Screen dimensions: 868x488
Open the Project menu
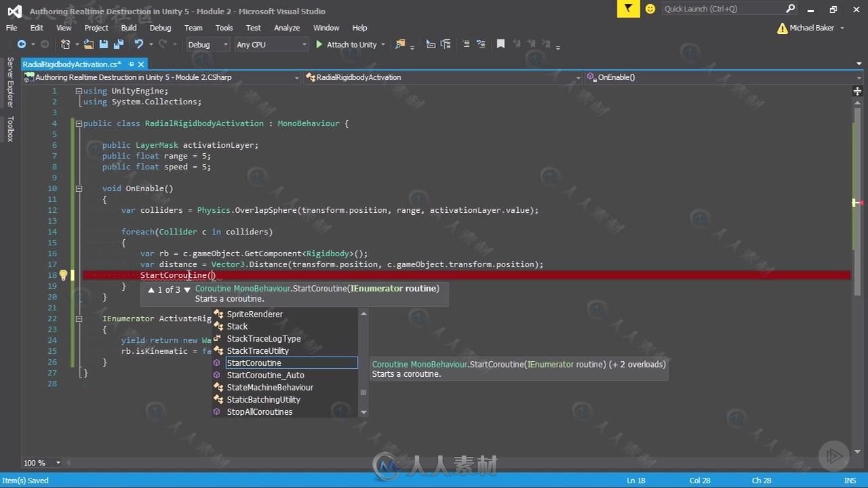[96, 28]
